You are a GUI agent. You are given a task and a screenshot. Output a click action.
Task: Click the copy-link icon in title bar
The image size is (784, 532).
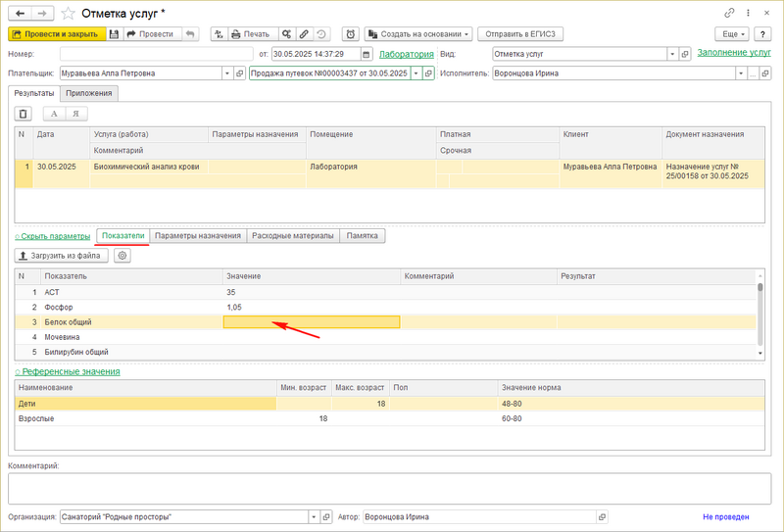(x=729, y=13)
